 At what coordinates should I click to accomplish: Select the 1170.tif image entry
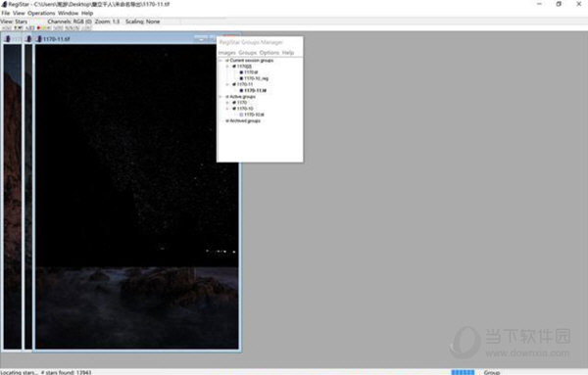coord(251,72)
